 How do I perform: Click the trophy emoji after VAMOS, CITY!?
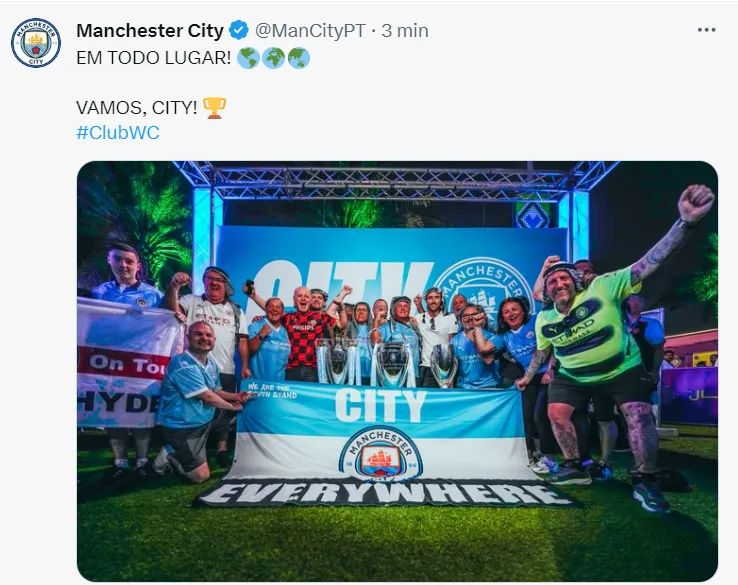214,108
